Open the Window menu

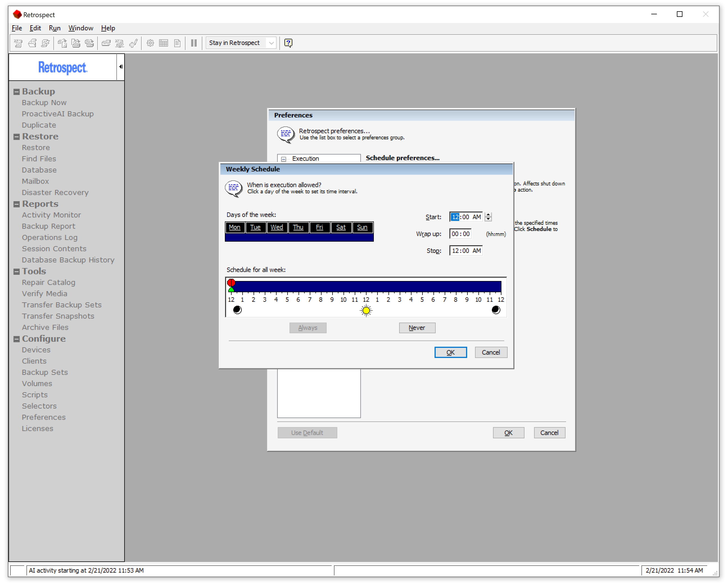[x=81, y=28]
